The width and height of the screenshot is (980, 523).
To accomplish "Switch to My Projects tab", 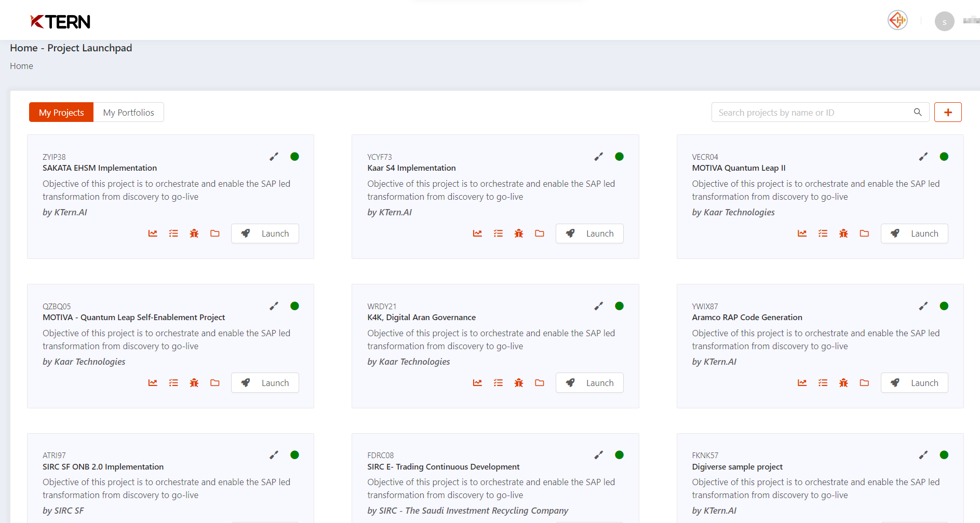I will [61, 113].
